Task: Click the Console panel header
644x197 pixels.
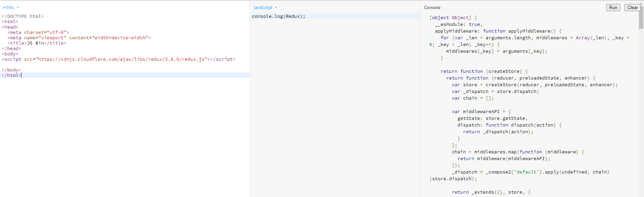Action: coord(432,7)
